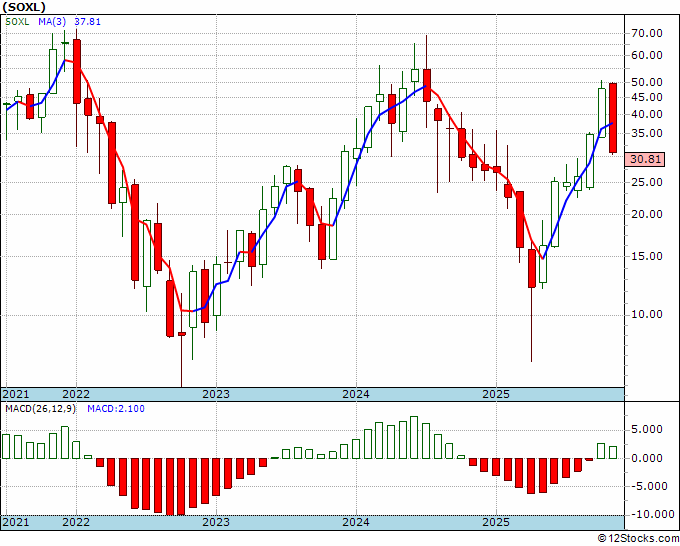Click the 5.000 MACD axis label

pos(647,429)
